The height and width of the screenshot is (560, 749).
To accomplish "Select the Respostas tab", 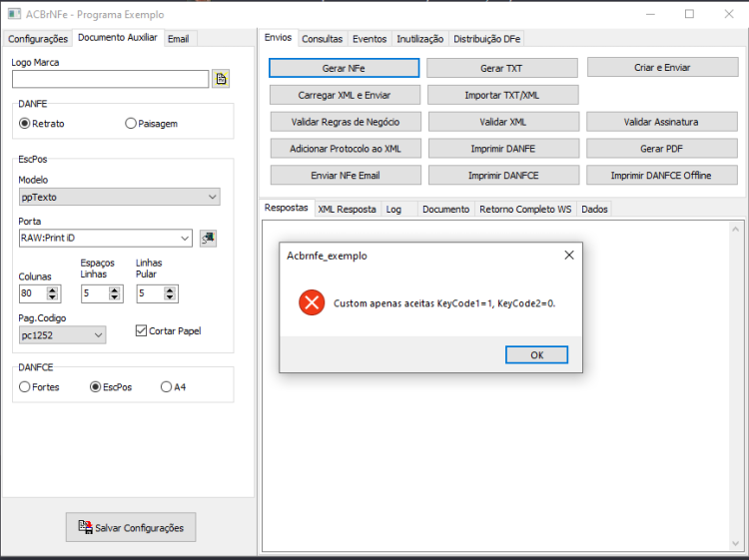I will pos(287,208).
